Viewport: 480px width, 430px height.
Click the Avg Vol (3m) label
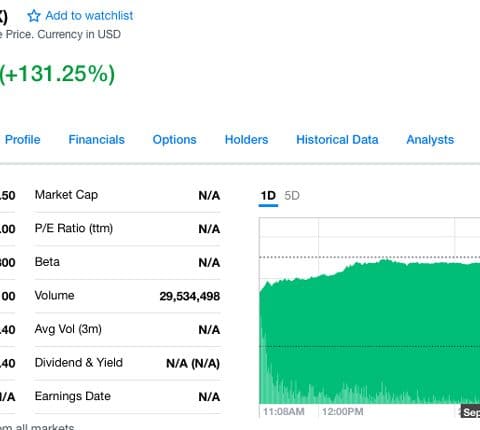pyautogui.click(x=68, y=329)
